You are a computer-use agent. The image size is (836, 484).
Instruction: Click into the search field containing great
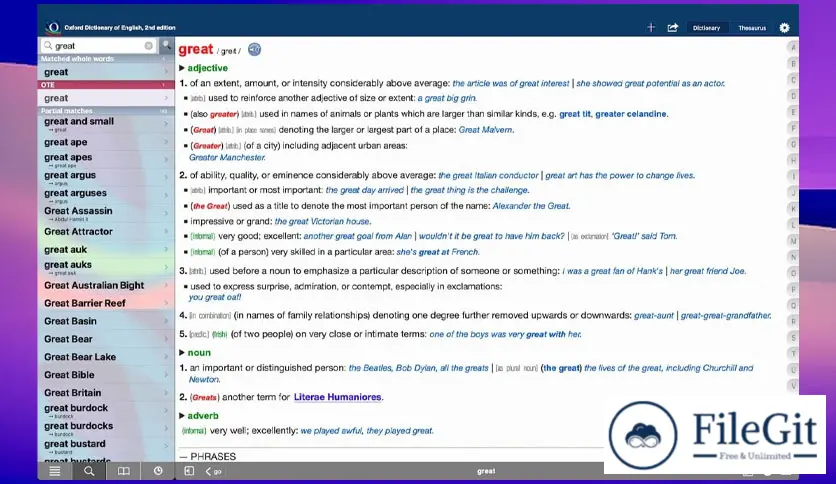click(x=99, y=46)
